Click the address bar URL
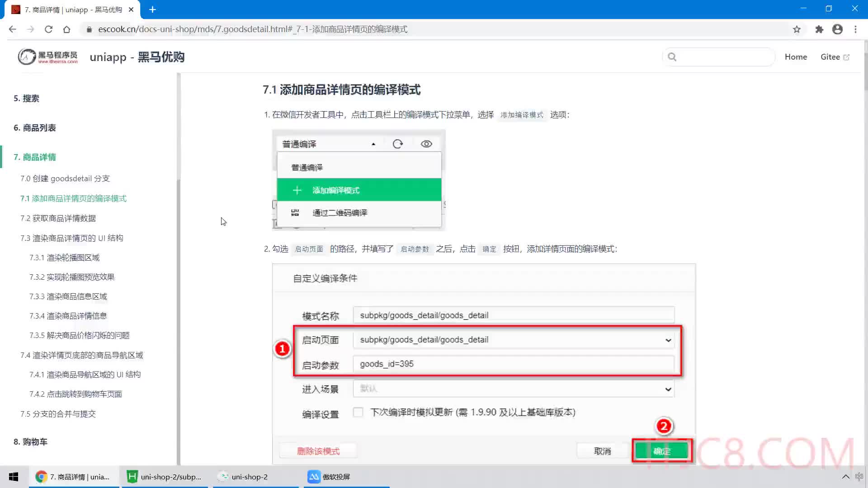This screenshot has height=488, width=868. (x=253, y=29)
